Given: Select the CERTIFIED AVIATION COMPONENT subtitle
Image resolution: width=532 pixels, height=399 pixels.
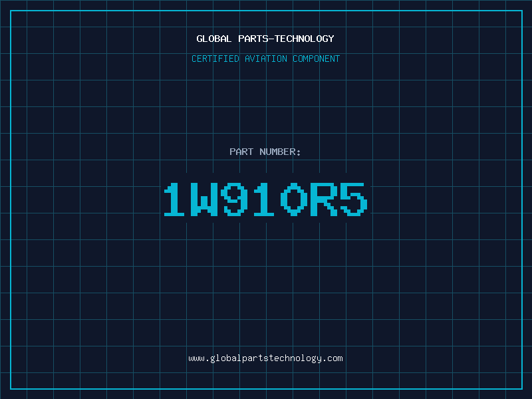Looking at the screenshot, I should tap(265, 59).
